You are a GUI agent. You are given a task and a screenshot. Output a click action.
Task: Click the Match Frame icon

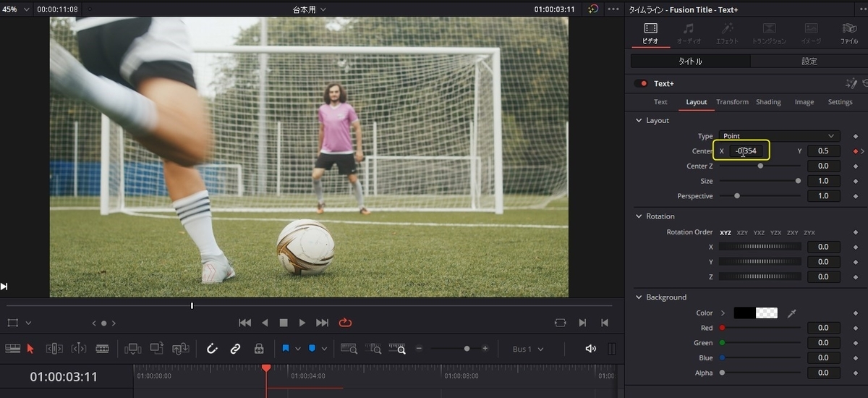click(560, 323)
